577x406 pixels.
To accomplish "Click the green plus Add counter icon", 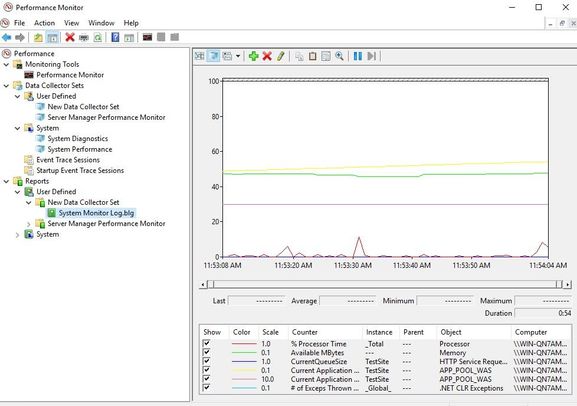I will [x=253, y=56].
